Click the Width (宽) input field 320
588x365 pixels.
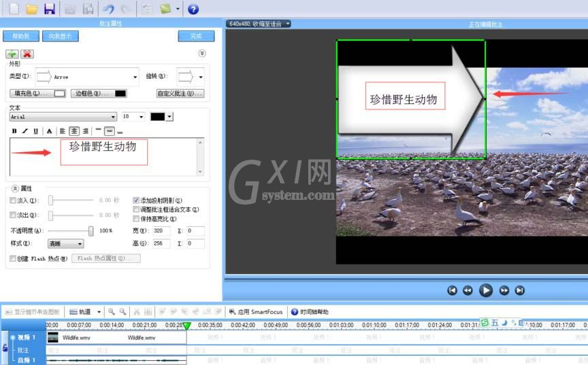tap(161, 231)
